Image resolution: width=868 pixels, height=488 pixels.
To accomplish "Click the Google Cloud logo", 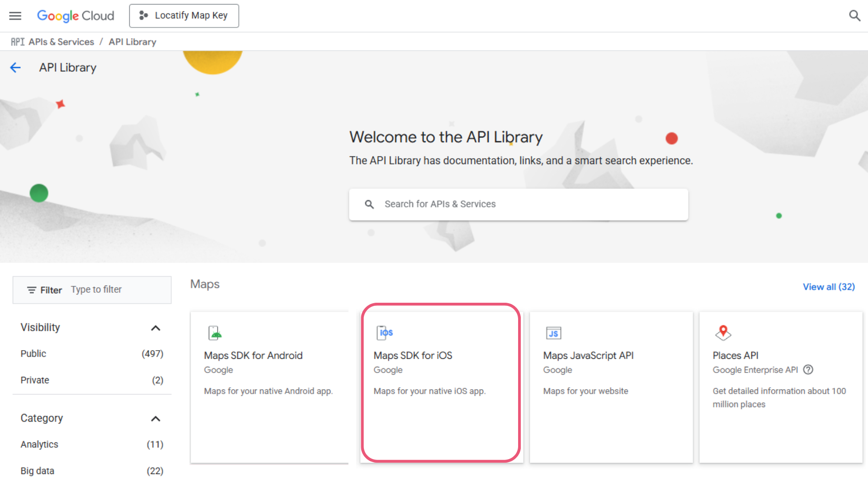I will point(75,16).
